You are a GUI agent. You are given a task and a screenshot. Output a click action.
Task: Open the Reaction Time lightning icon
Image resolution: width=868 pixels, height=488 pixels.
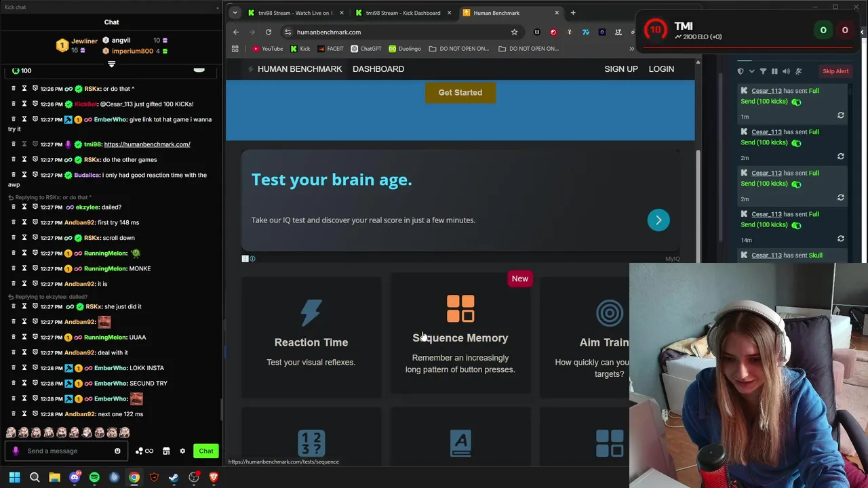pos(311,313)
